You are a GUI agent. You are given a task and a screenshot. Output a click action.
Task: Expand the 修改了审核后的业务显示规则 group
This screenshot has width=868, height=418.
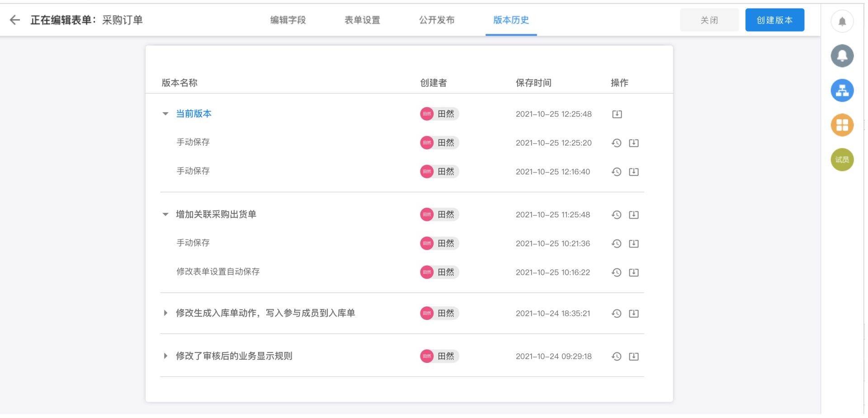click(165, 356)
